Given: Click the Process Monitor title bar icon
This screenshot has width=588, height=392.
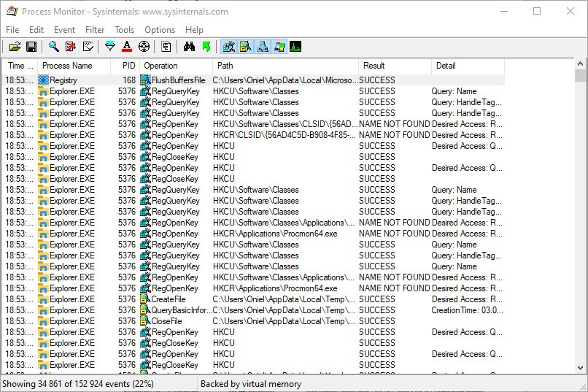Looking at the screenshot, I should (12, 11).
